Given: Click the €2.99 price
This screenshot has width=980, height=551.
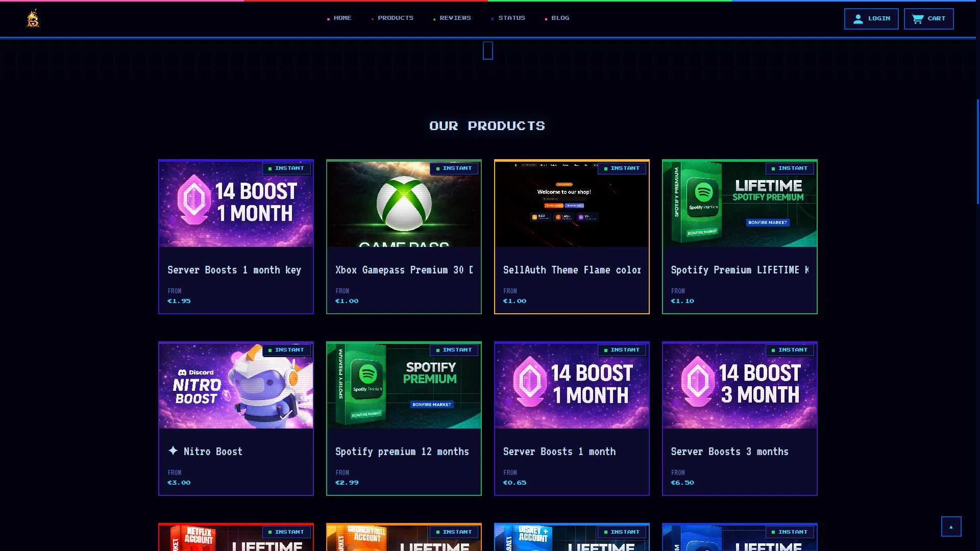Looking at the screenshot, I should [x=347, y=483].
